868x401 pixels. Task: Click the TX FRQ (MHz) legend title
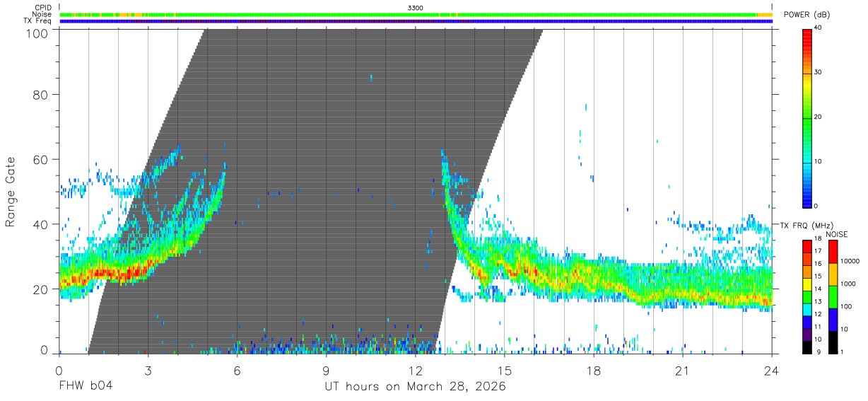pyautogui.click(x=805, y=225)
